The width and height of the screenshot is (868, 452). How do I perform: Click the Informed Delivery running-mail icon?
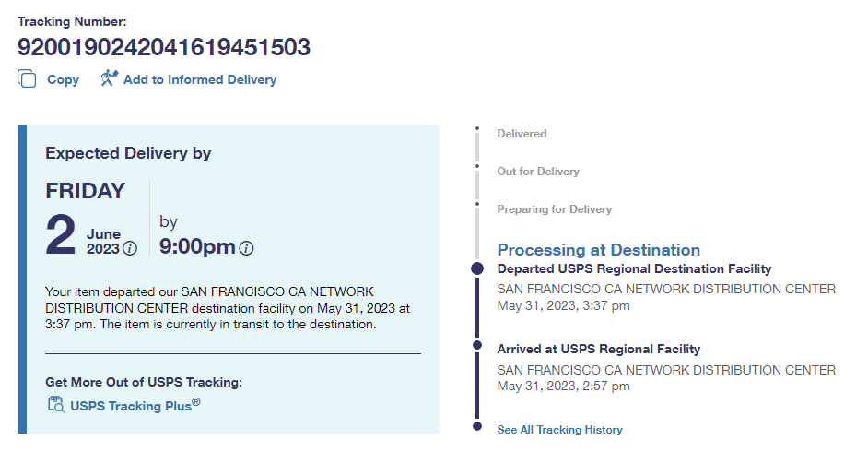[x=110, y=78]
